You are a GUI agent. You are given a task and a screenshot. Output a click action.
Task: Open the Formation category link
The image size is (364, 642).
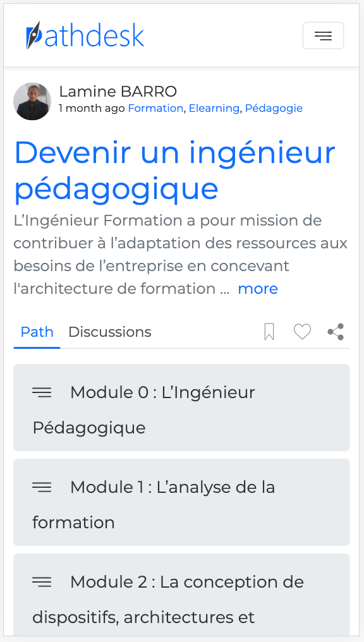(x=155, y=108)
